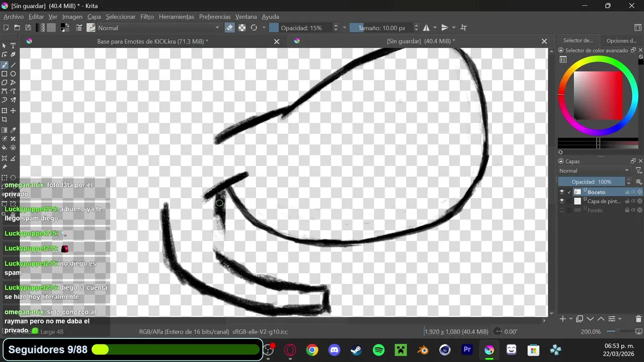Expand new layer type arrow
This screenshot has height=362, width=644.
pyautogui.click(x=570, y=319)
